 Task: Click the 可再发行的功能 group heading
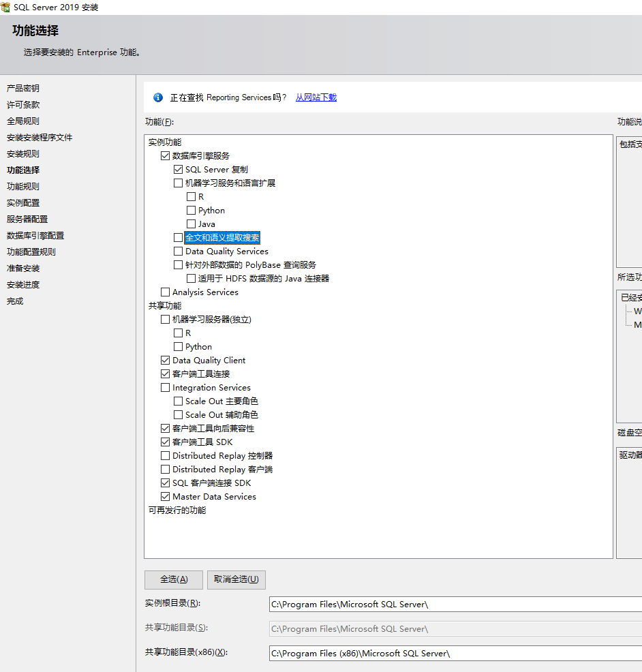point(177,510)
